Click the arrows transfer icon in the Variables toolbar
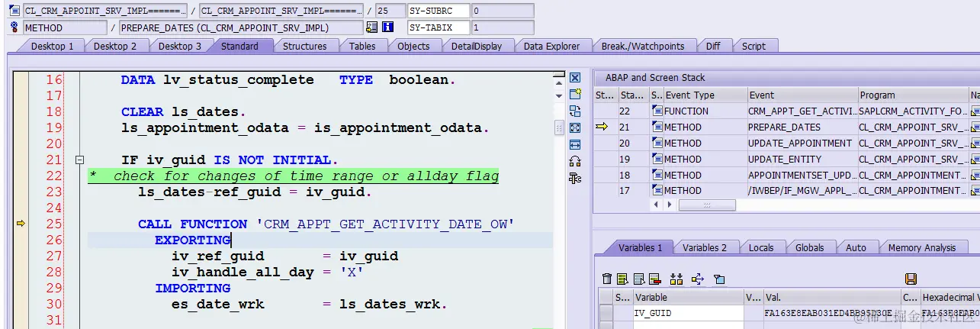Image resolution: width=980 pixels, height=329 pixels. click(x=696, y=279)
